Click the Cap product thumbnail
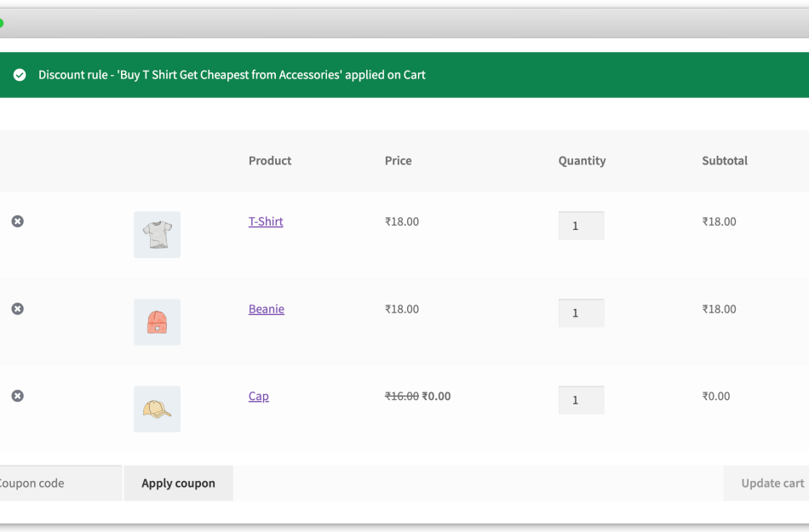809x532 pixels. 157,409
